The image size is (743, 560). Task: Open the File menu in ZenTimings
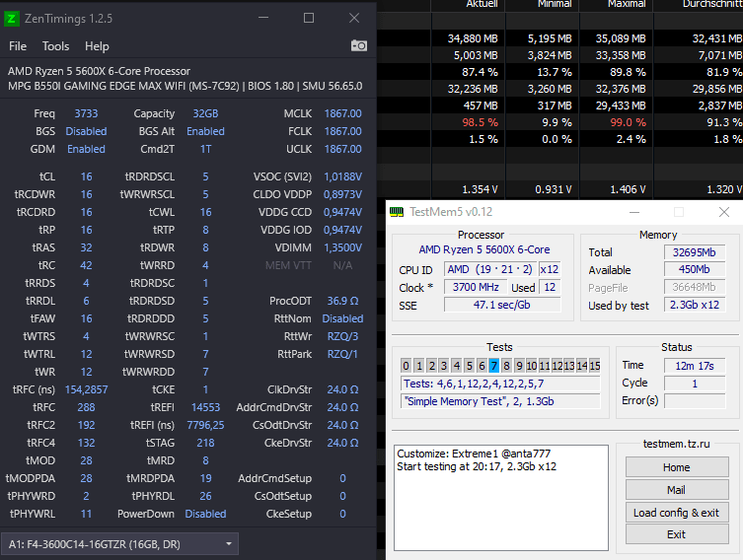tap(18, 46)
